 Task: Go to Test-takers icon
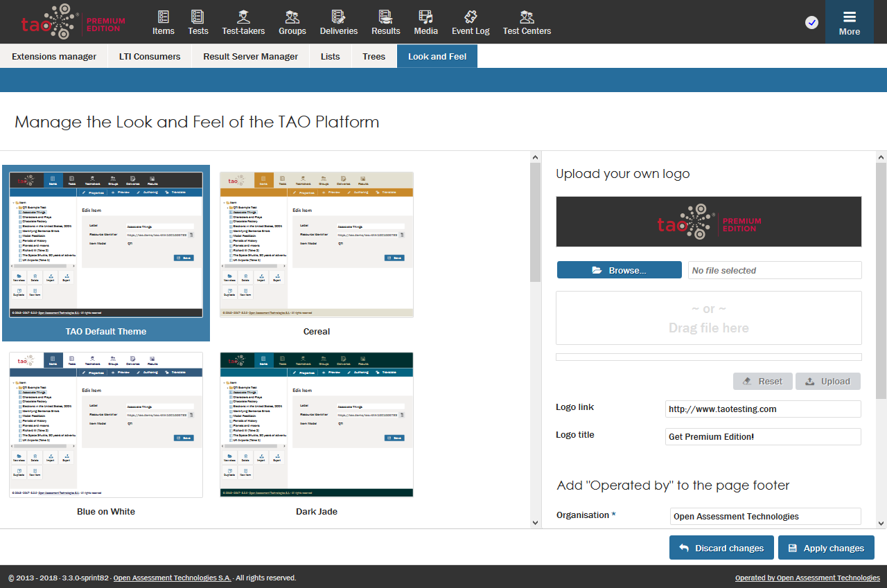pyautogui.click(x=243, y=17)
